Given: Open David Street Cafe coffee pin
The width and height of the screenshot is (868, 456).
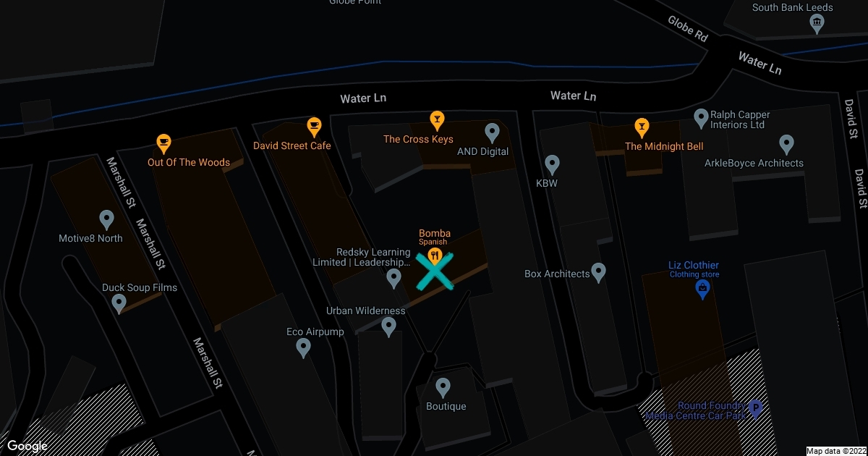Looking at the screenshot, I should [x=314, y=126].
